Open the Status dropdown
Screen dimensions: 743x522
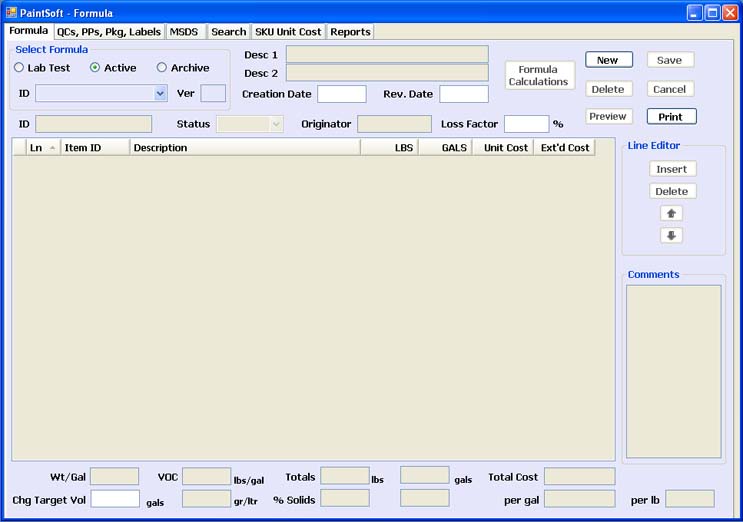coord(276,124)
